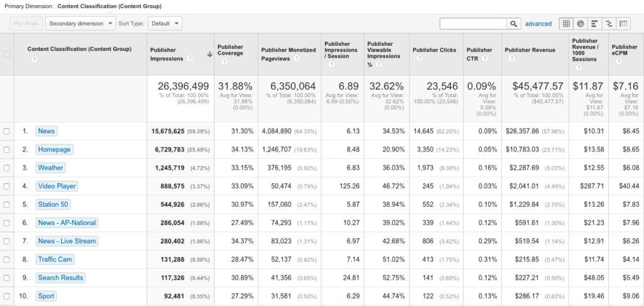Screen dimensions: 644x306
Task: Switch to the performance bar view
Action: (595, 24)
